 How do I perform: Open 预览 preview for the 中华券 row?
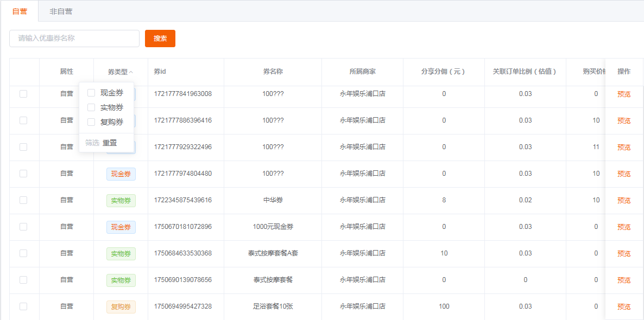(x=623, y=200)
